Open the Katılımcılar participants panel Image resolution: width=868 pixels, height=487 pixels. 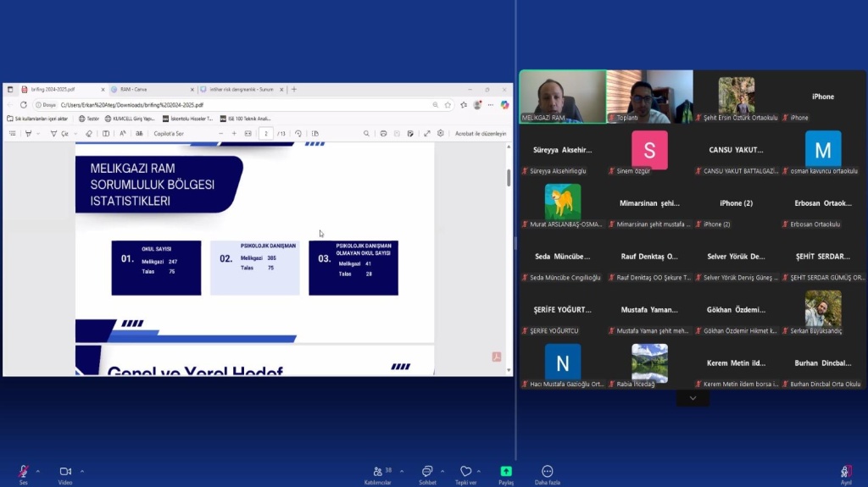[377, 472]
